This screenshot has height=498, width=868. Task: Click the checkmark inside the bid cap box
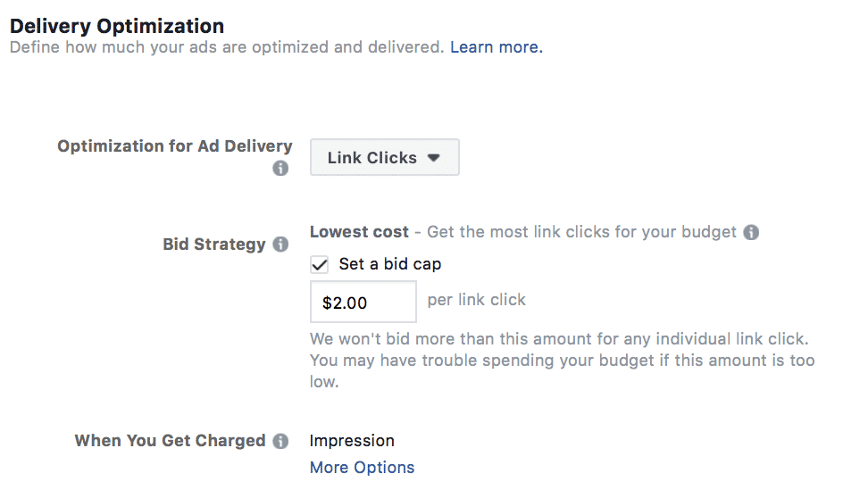320,264
